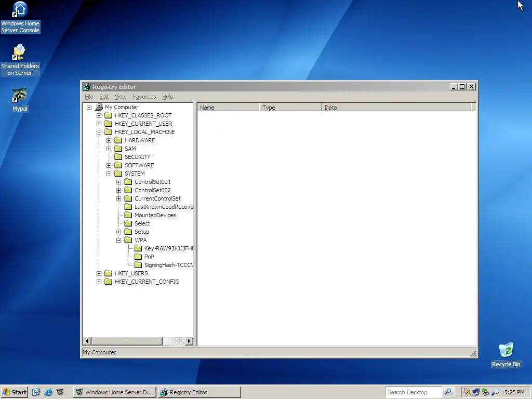Screen dimensions: 532x399
Task: Click the PnP key folder icon
Action: tap(138, 257)
